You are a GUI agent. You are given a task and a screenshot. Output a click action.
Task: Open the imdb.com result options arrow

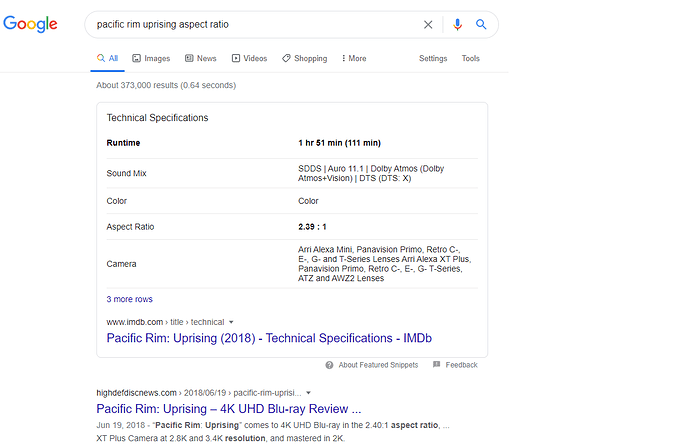pyautogui.click(x=232, y=322)
